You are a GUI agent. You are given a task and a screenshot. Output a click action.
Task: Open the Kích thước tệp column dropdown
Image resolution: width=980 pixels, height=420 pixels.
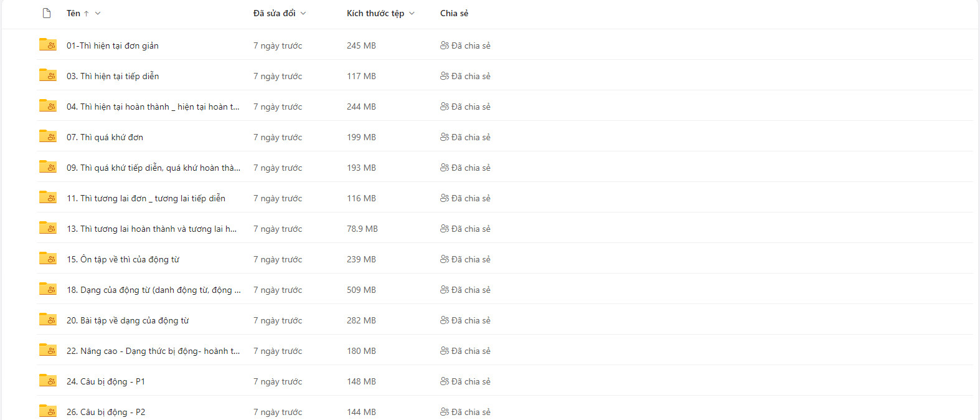click(412, 13)
